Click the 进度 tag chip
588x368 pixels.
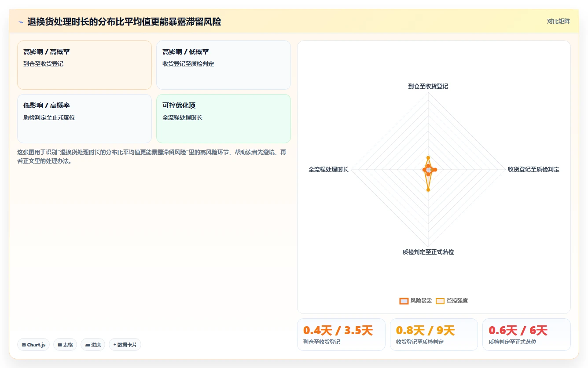click(x=93, y=345)
